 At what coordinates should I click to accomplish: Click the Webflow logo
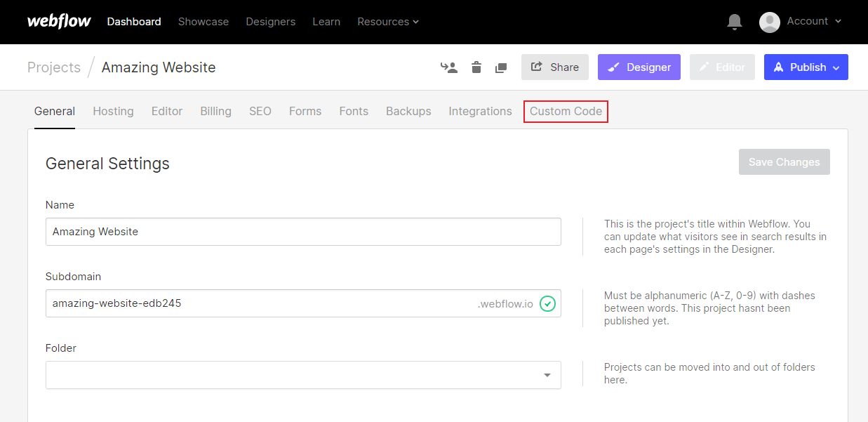[x=59, y=21]
